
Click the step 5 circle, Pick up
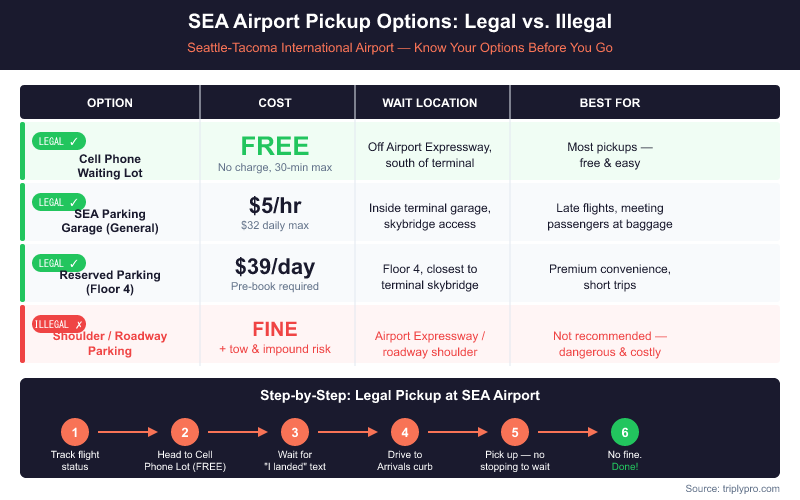(x=514, y=432)
